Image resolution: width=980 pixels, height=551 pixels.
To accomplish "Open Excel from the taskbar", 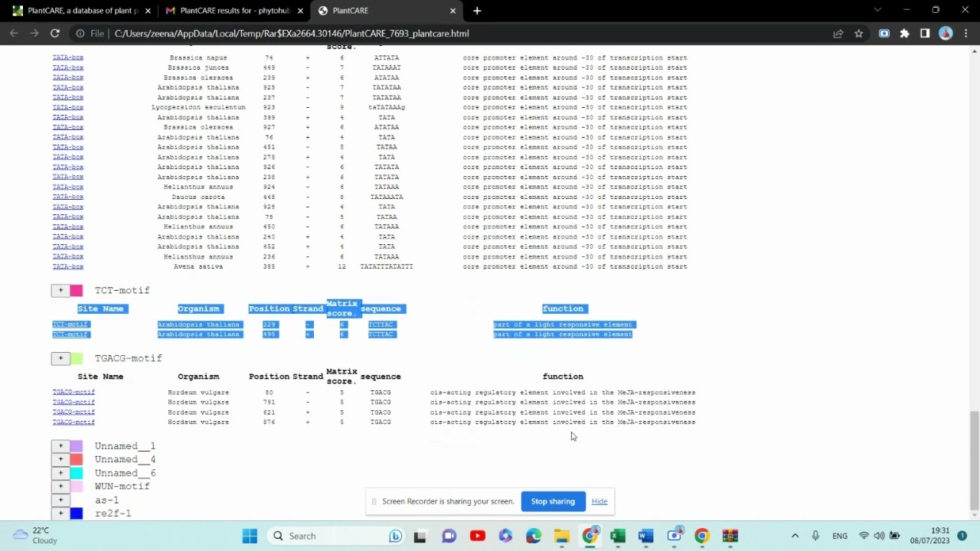I will click(x=618, y=536).
